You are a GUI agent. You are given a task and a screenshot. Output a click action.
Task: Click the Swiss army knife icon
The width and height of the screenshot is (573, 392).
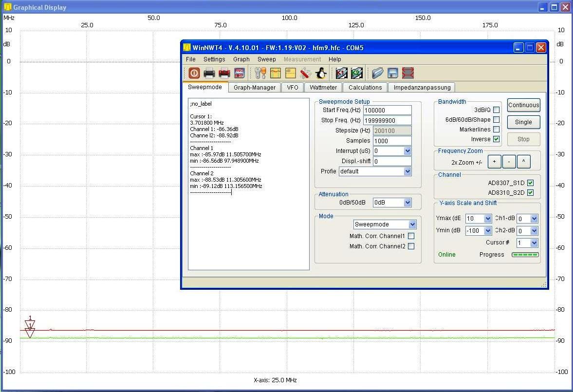point(305,73)
